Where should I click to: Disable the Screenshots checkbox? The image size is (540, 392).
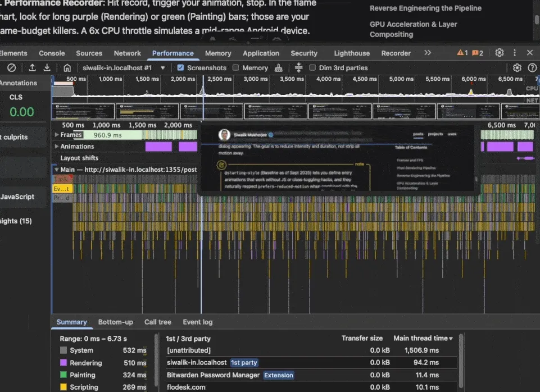tap(181, 67)
